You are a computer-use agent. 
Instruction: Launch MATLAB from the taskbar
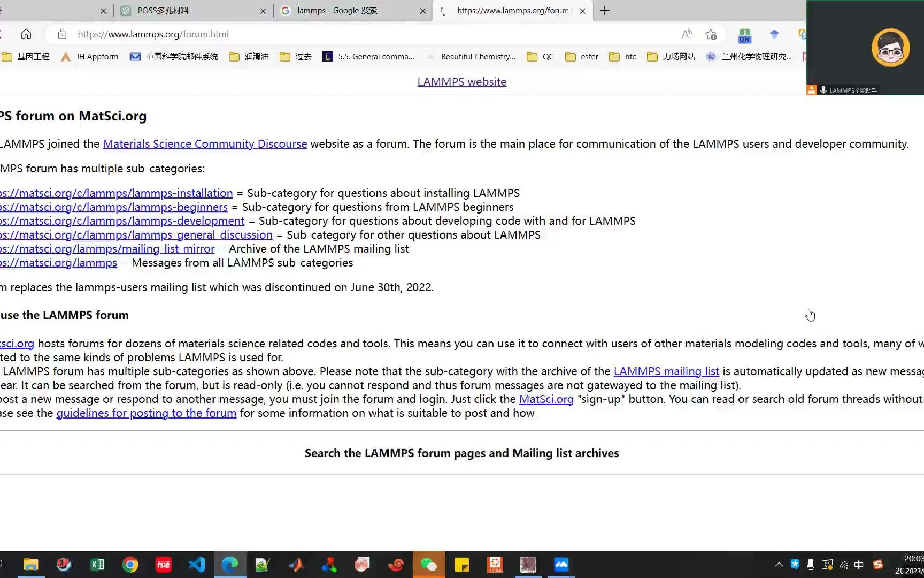coord(296,565)
